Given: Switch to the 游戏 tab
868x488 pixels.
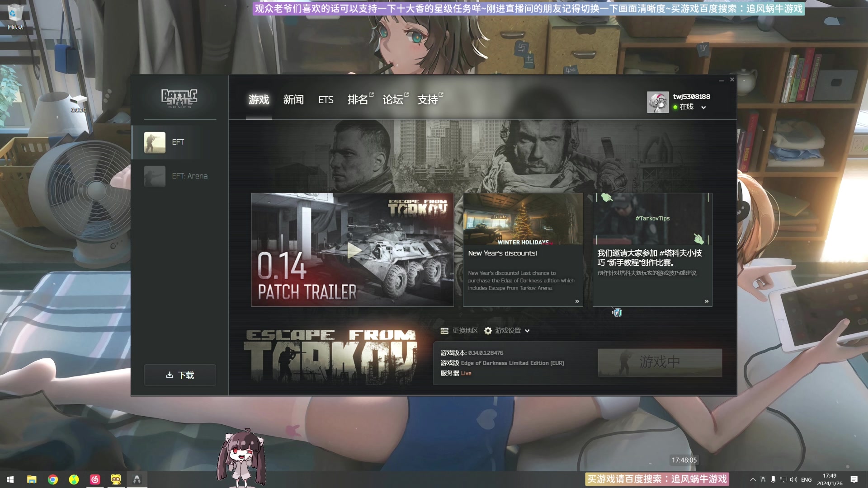Looking at the screenshot, I should pyautogui.click(x=259, y=100).
